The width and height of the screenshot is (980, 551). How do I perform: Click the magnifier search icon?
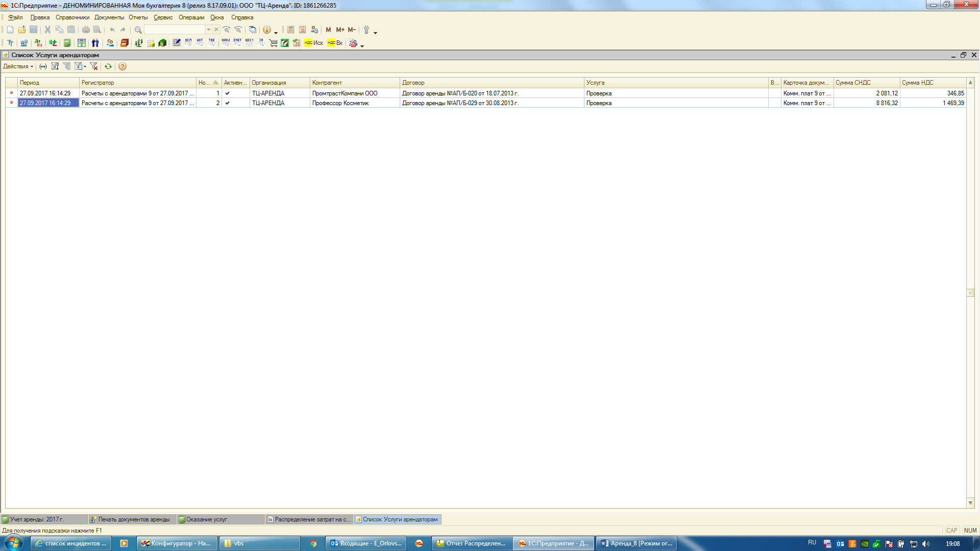coord(138,30)
